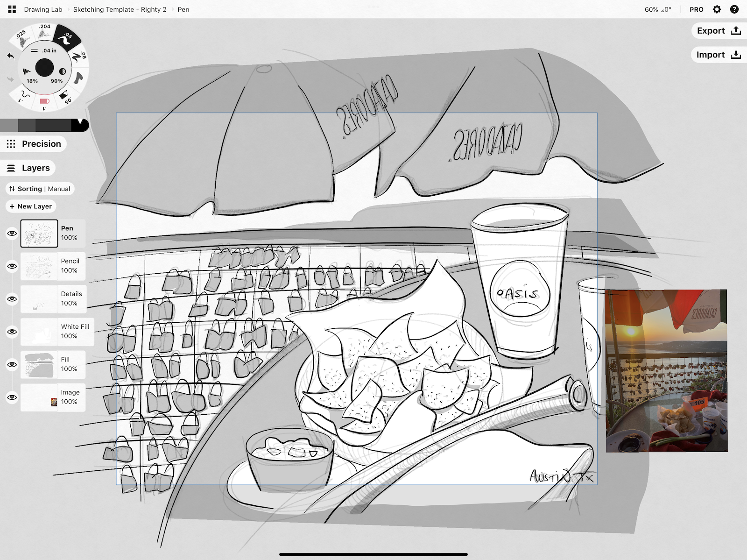
Task: Go to Drawing Lab breadcrumb
Action: tap(43, 9)
